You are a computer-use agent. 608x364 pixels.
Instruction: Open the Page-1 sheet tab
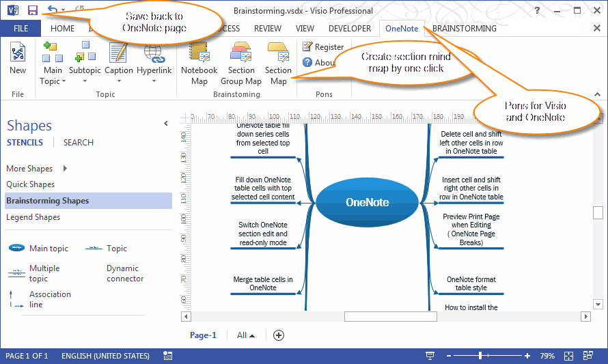(x=203, y=335)
